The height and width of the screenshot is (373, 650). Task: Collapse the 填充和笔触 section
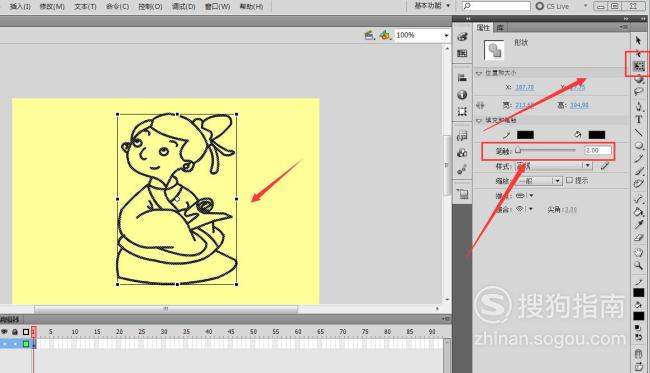click(479, 121)
